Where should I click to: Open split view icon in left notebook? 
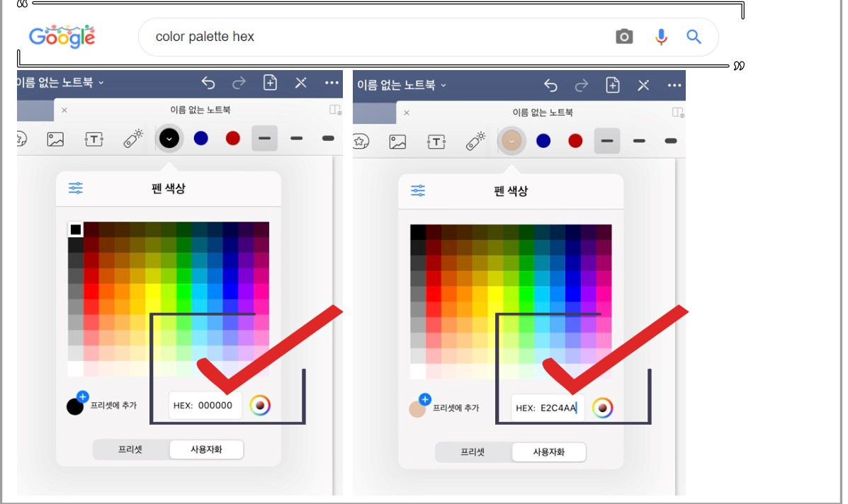pos(335,110)
